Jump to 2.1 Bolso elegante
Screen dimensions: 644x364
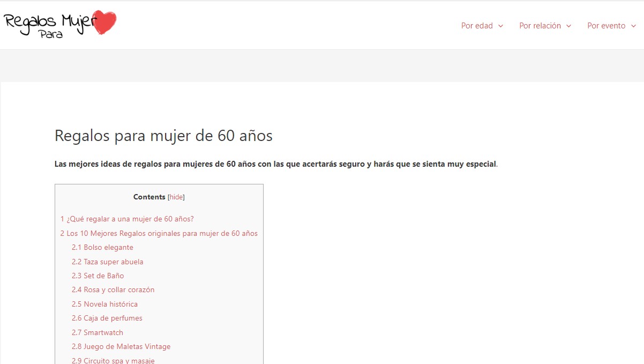click(102, 248)
